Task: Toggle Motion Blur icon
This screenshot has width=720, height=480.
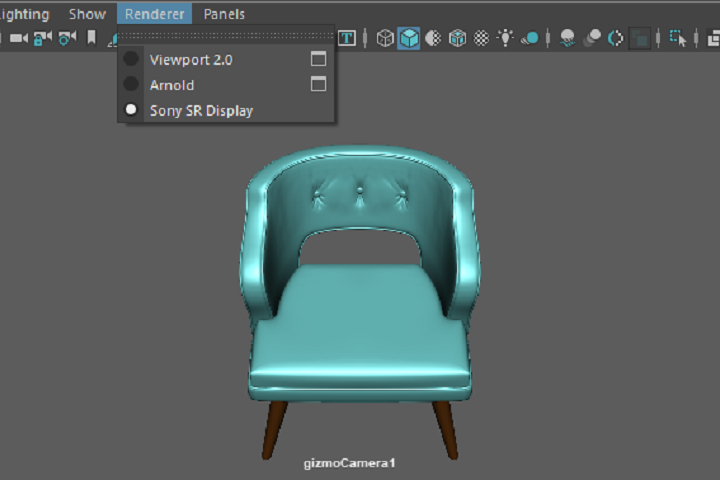Action: pos(591,38)
